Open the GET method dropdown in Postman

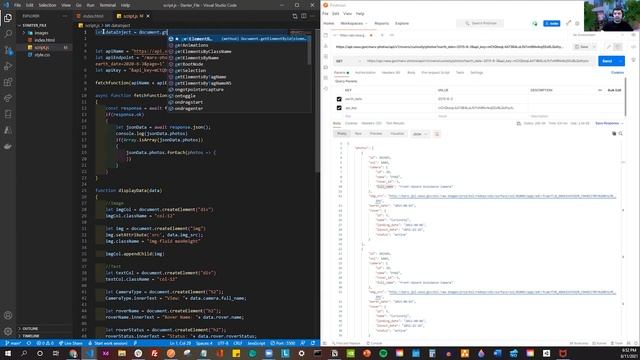coord(348,61)
